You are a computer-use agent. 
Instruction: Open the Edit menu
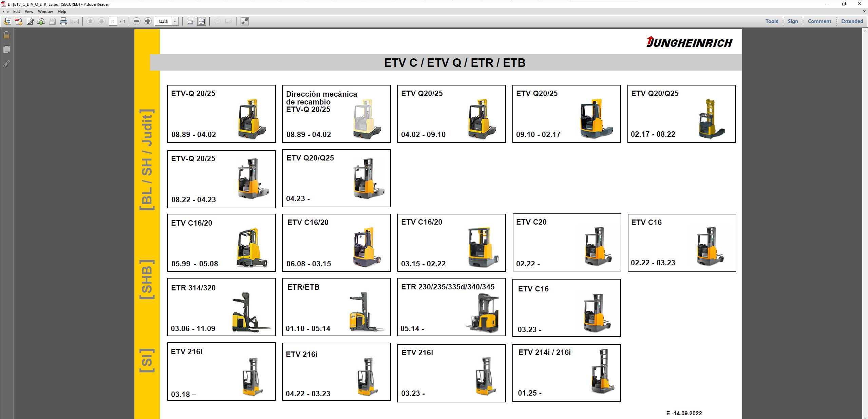pyautogui.click(x=17, y=12)
